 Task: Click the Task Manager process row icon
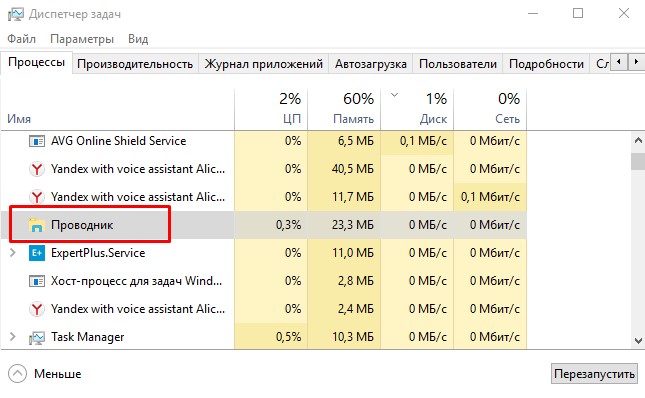[37, 338]
